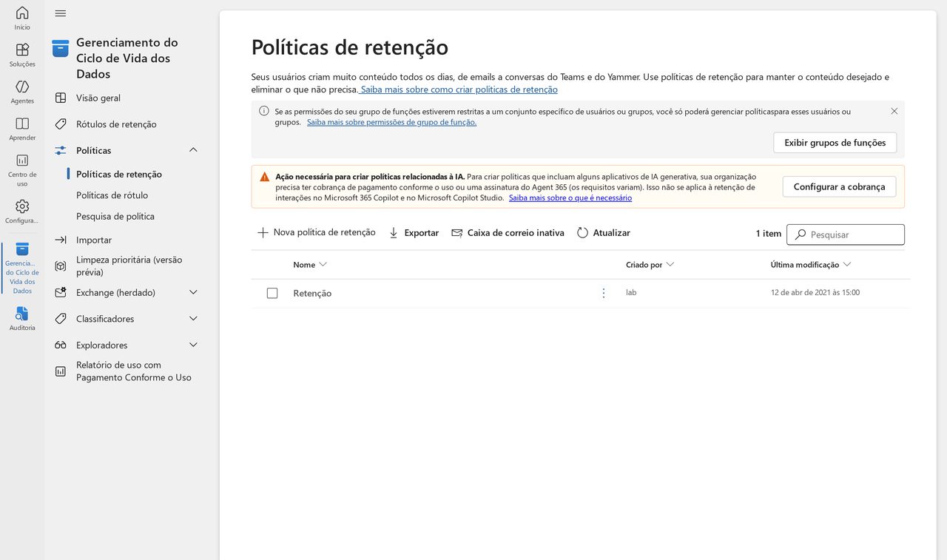Viewport: 947px width, 560px height.
Task: Open link about creating retention policies
Action: coord(459,90)
